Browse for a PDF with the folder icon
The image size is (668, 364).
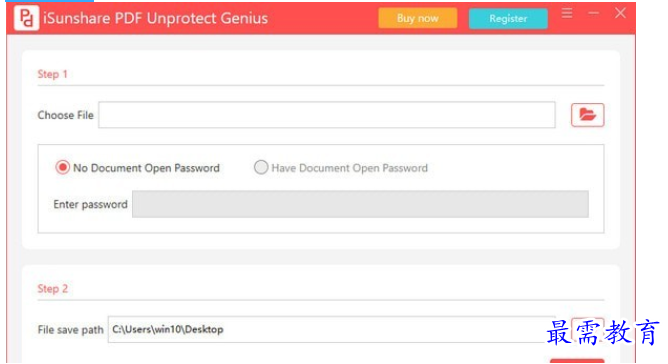587,115
